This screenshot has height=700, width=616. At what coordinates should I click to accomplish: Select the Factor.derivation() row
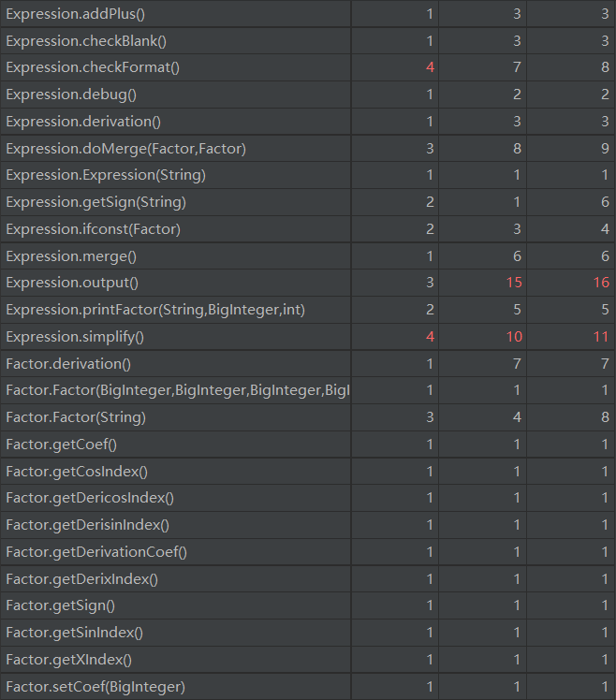click(x=68, y=364)
